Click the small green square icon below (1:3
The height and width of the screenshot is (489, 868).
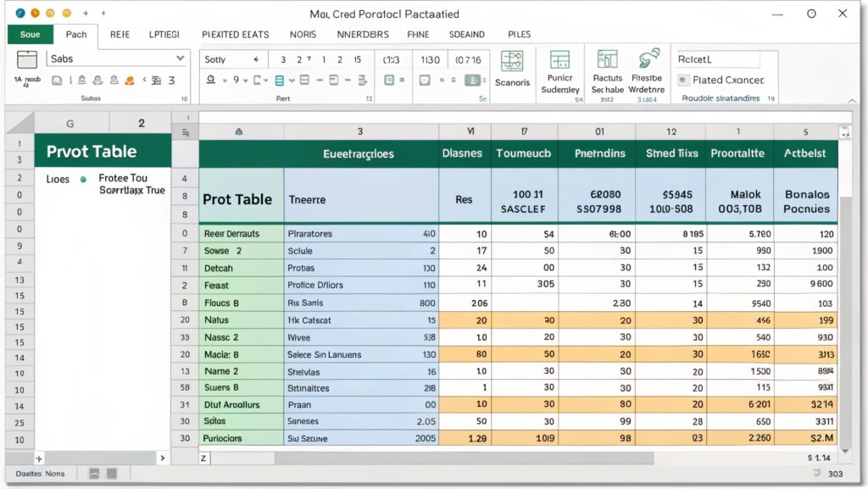[389, 81]
